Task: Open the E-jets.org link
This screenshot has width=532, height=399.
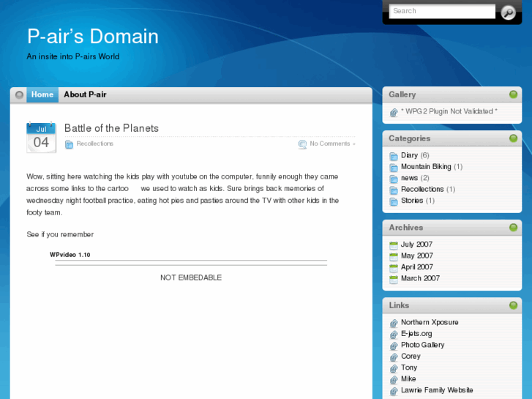Action: pos(416,334)
